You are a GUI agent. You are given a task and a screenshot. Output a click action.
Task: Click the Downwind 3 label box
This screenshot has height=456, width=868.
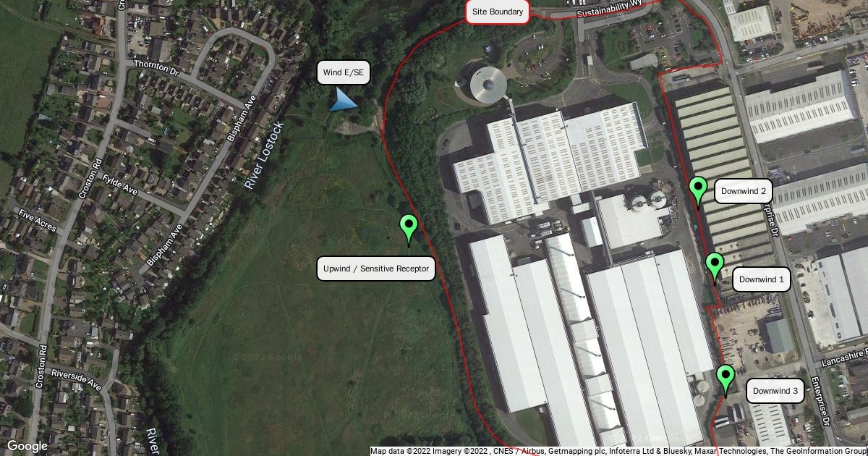click(775, 391)
